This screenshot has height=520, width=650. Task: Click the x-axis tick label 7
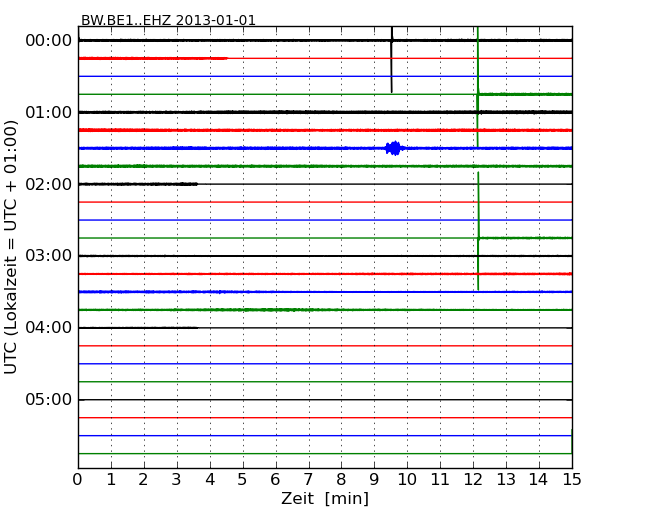click(x=308, y=480)
